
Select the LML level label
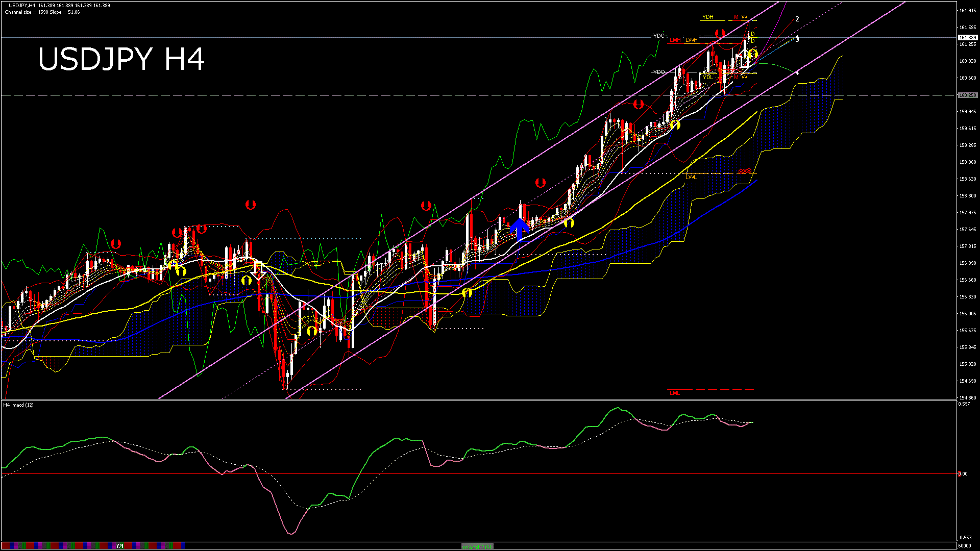[675, 393]
